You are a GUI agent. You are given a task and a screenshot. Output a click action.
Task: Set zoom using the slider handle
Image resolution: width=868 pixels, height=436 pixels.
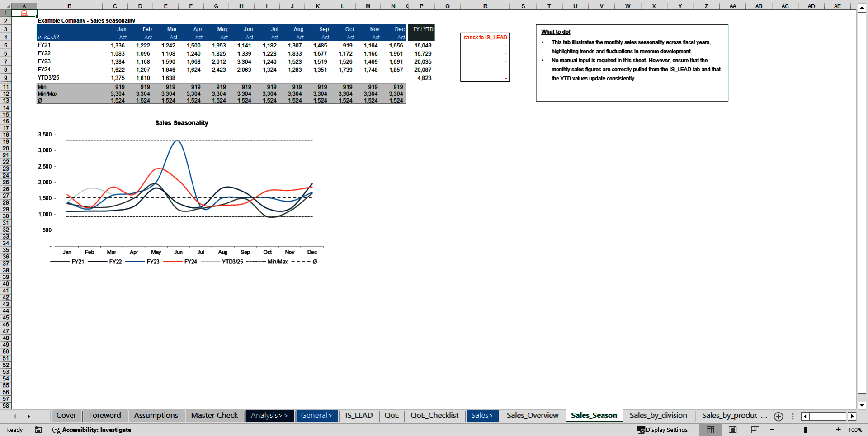tap(806, 430)
